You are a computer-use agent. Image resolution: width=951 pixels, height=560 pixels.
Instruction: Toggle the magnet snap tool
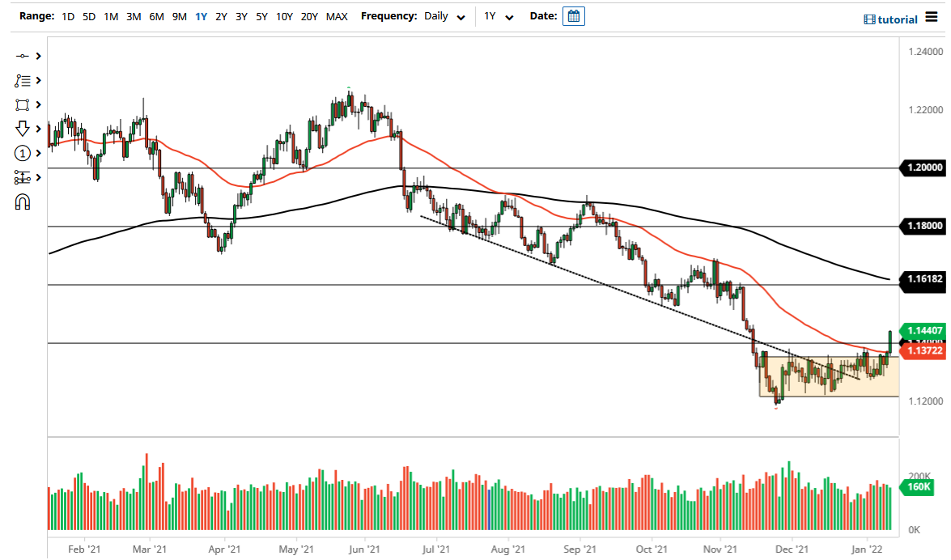[23, 202]
